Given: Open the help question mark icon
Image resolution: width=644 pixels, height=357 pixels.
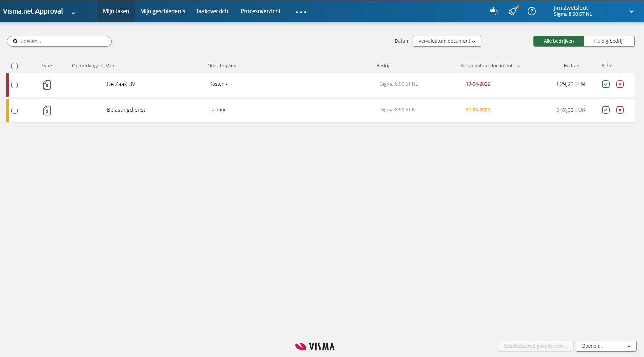Looking at the screenshot, I should (531, 11).
